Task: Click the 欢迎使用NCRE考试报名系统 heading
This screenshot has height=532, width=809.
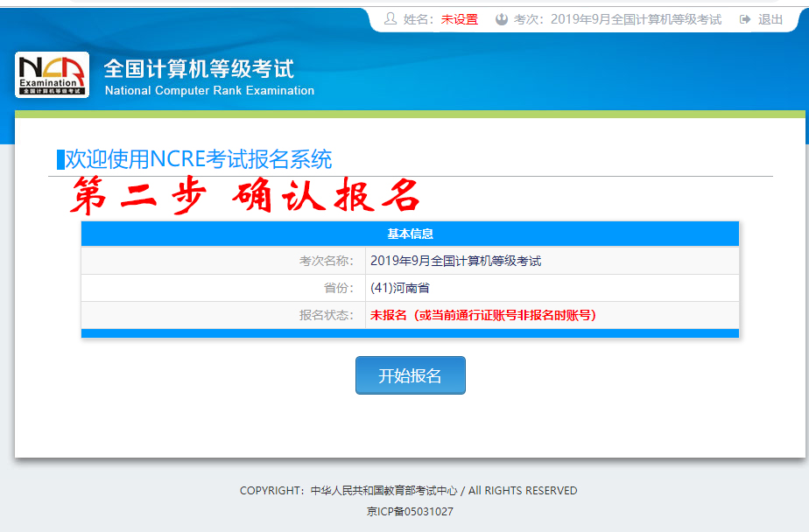Action: tap(199, 160)
